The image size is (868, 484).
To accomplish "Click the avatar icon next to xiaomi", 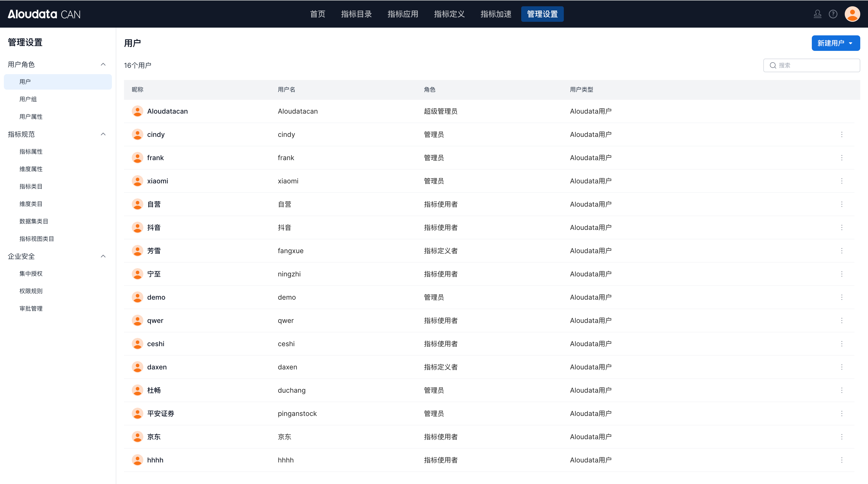I will (x=138, y=181).
